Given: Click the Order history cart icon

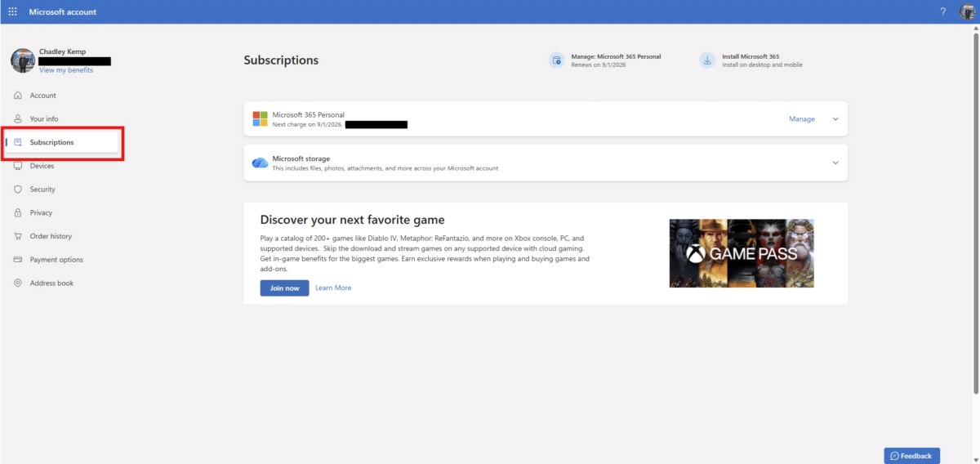Looking at the screenshot, I should [18, 236].
